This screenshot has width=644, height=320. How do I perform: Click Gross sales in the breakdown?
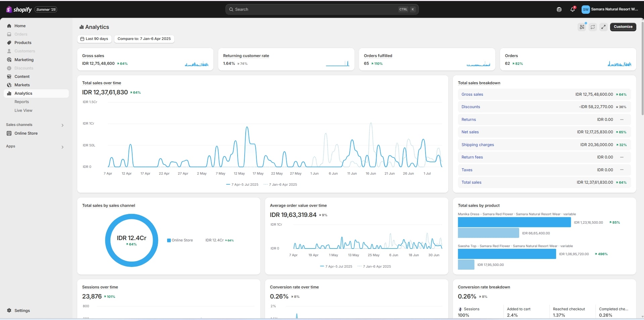coord(472,94)
